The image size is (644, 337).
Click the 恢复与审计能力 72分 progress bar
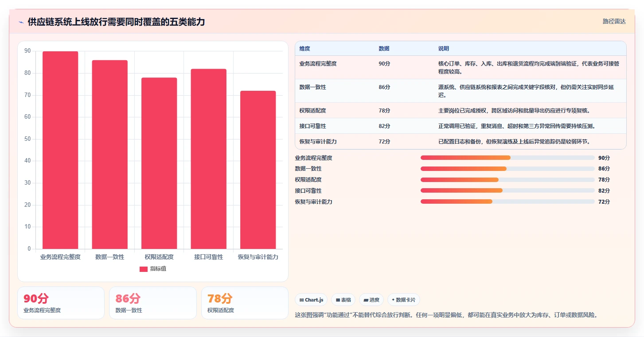[x=507, y=201]
